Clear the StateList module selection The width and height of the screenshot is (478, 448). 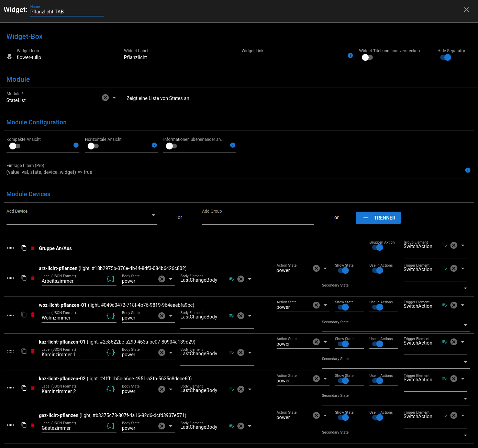pyautogui.click(x=105, y=98)
